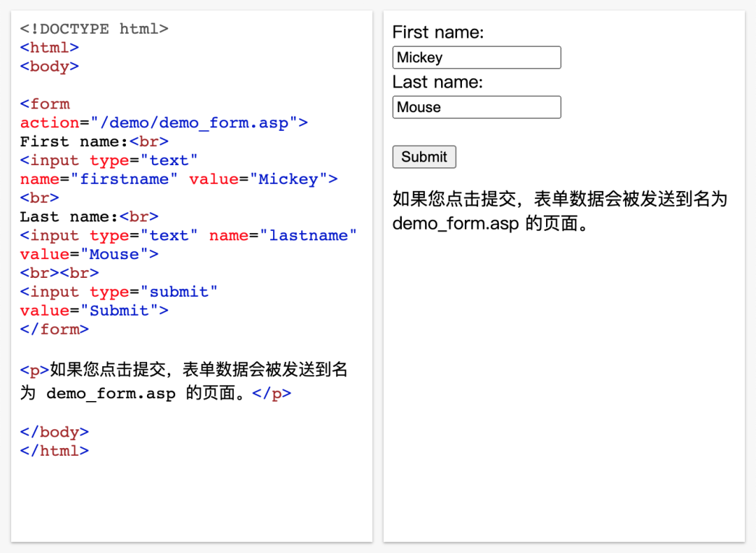Click the value="Mouse" code line
Screen dimensions: 756x553
(x=89, y=255)
